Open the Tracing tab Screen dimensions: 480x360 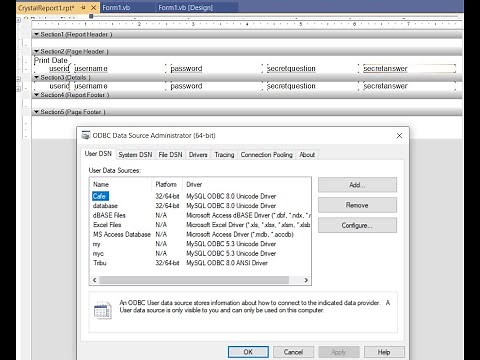[x=224, y=155]
